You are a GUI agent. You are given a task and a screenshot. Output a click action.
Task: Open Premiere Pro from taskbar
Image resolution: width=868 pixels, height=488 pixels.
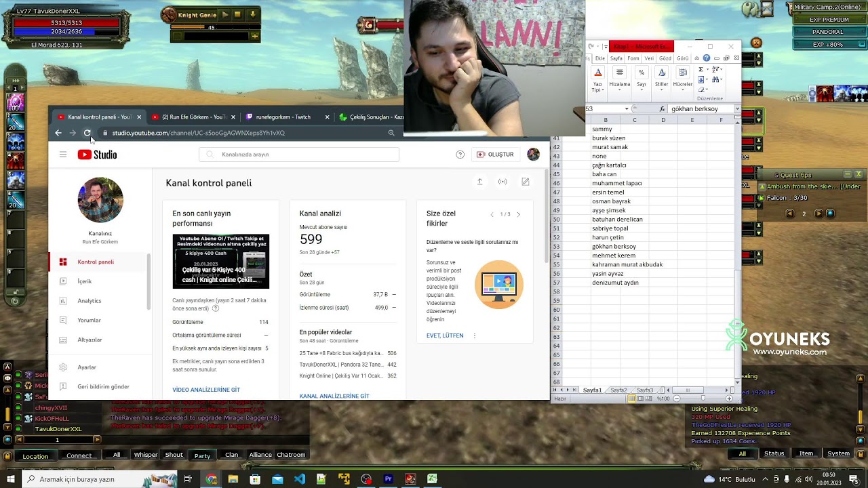point(389,479)
